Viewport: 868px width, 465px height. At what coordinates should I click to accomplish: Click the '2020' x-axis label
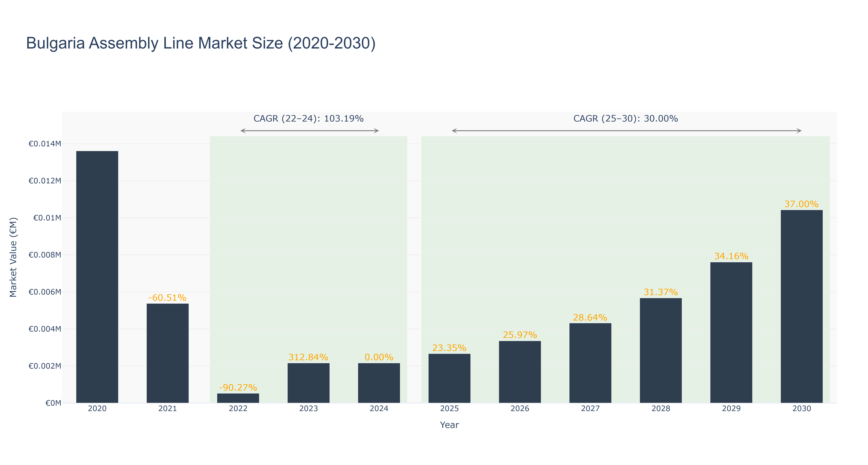click(x=97, y=408)
